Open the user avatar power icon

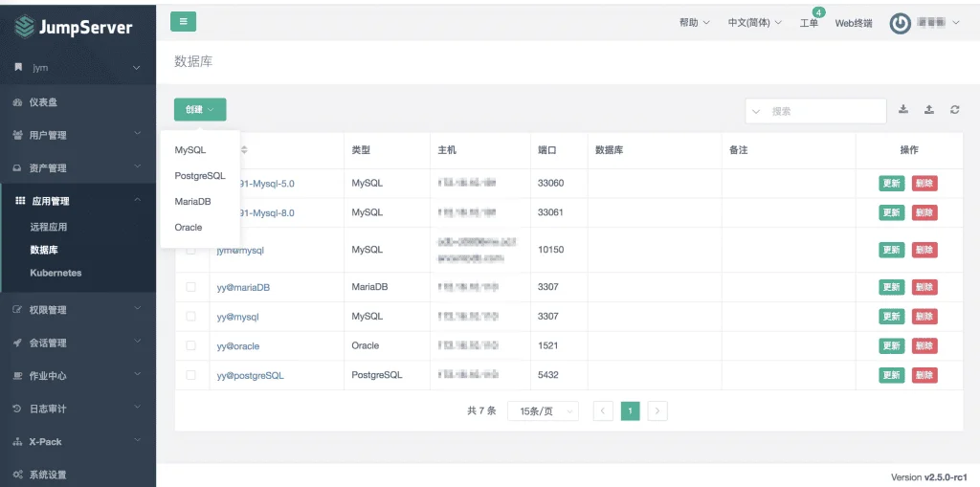(x=900, y=24)
